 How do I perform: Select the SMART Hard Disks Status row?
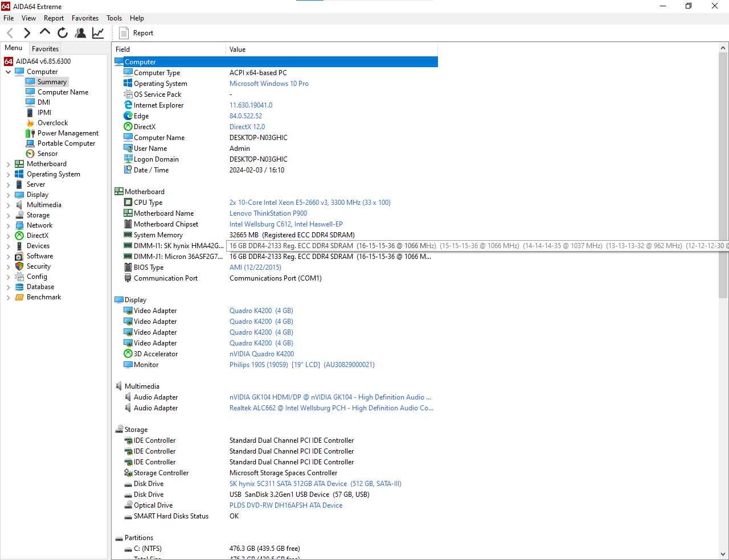[276, 516]
